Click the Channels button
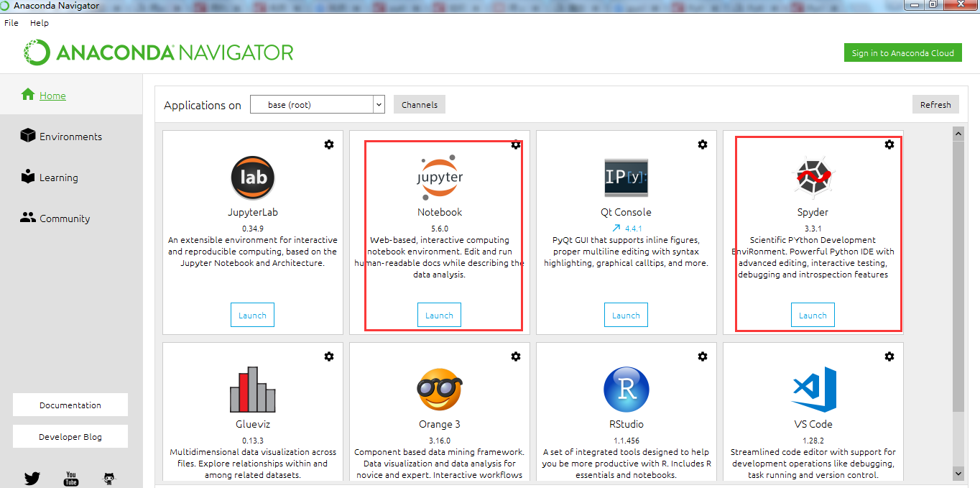 point(420,104)
